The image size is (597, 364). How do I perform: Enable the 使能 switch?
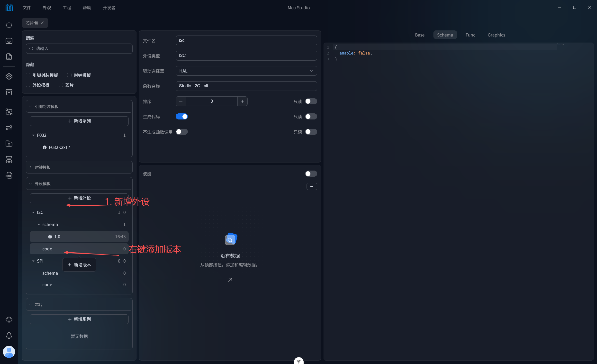point(311,174)
